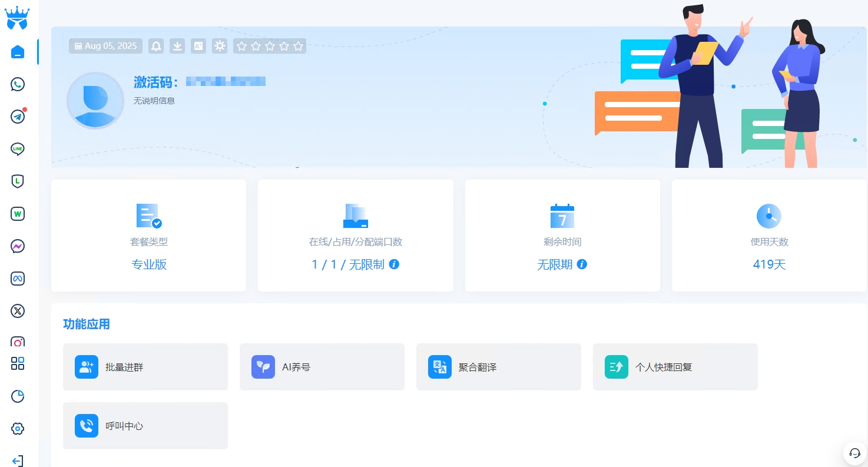The width and height of the screenshot is (868, 467).
Task: Go to the Home tab in sidebar
Action: (x=18, y=52)
